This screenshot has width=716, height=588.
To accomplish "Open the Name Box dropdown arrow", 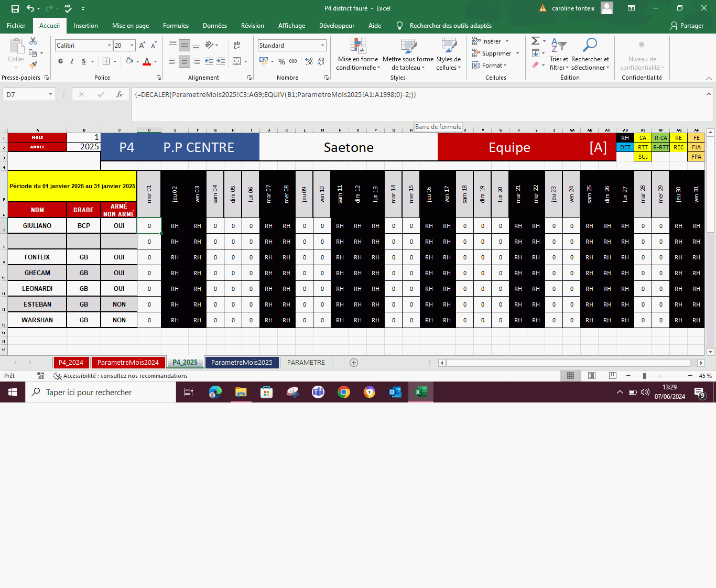I will click(x=50, y=94).
